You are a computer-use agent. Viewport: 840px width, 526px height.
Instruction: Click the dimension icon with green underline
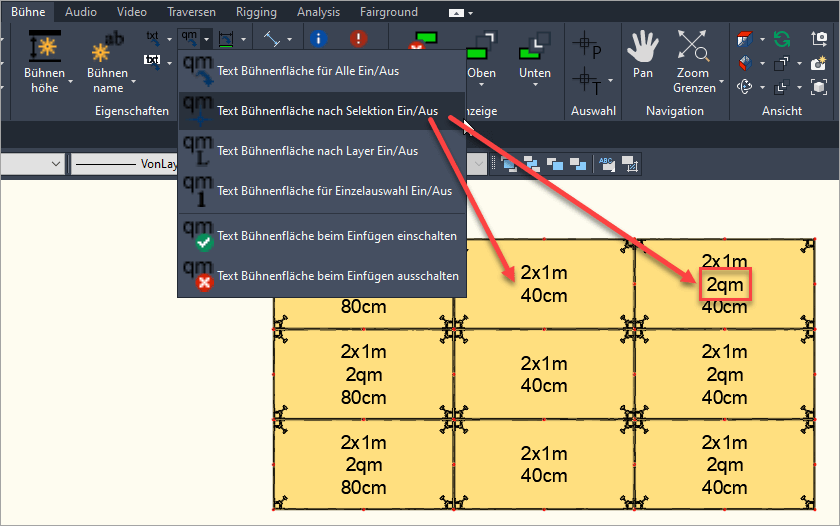click(x=227, y=39)
